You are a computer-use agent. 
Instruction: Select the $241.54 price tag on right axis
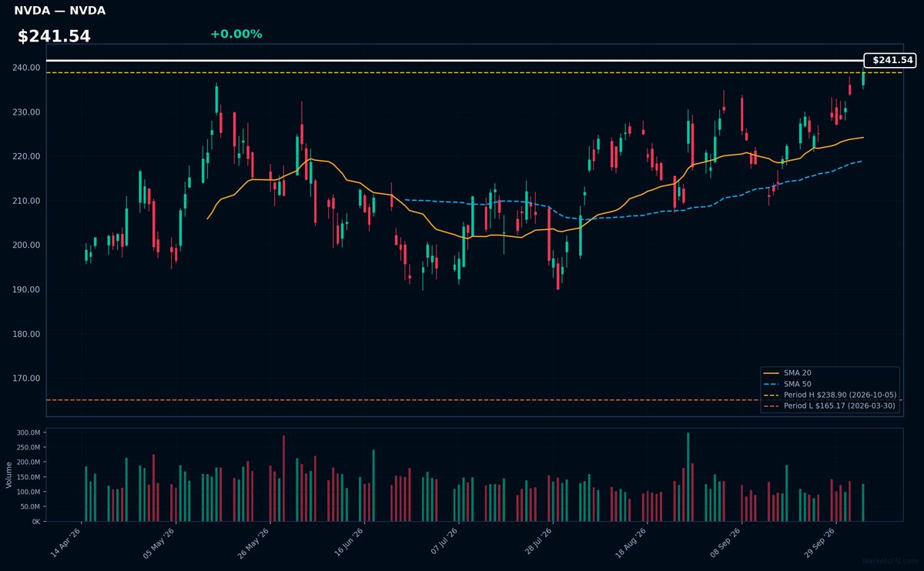pyautogui.click(x=890, y=60)
